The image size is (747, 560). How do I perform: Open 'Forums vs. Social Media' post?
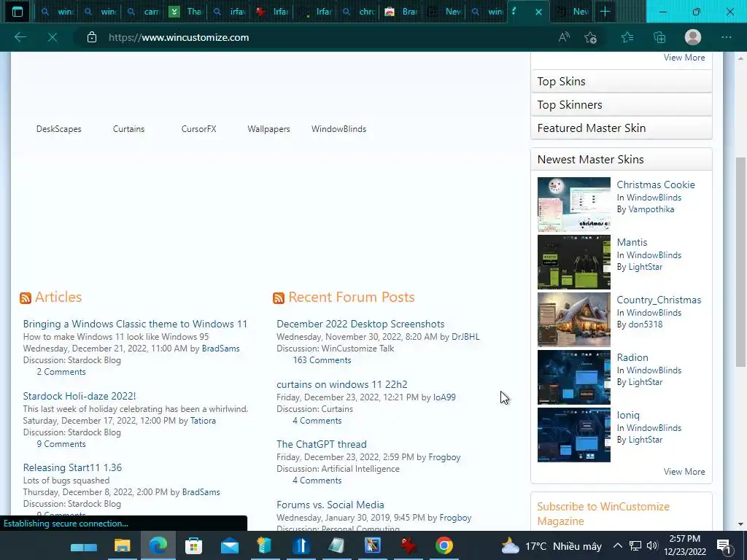[x=330, y=505]
